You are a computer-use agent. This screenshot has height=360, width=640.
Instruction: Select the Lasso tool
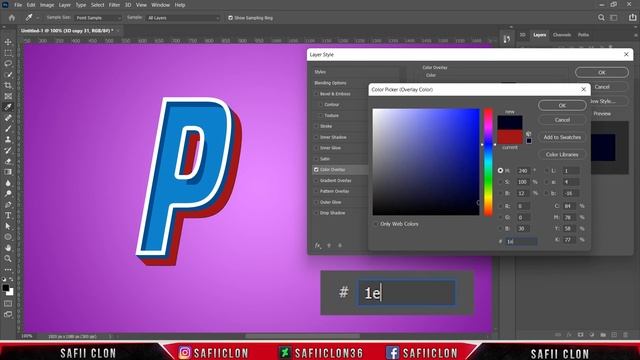(8, 64)
